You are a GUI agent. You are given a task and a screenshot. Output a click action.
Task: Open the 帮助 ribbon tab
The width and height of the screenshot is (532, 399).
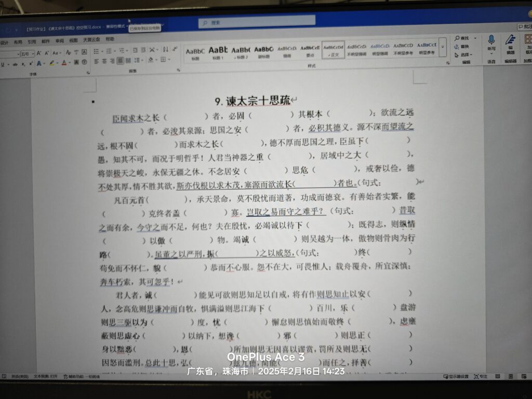click(x=110, y=39)
